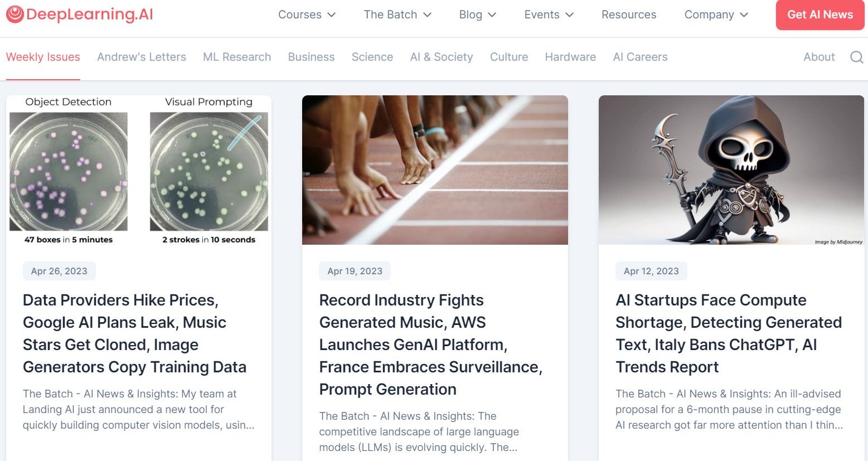Select the Weekly Issues tab
Viewport: 868px width, 461px height.
(x=43, y=57)
